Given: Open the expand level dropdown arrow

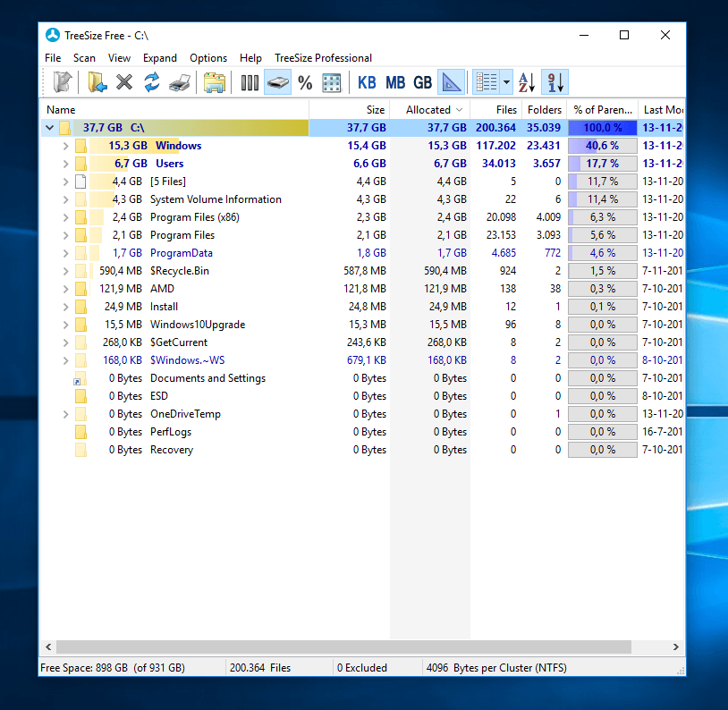Looking at the screenshot, I should (506, 82).
